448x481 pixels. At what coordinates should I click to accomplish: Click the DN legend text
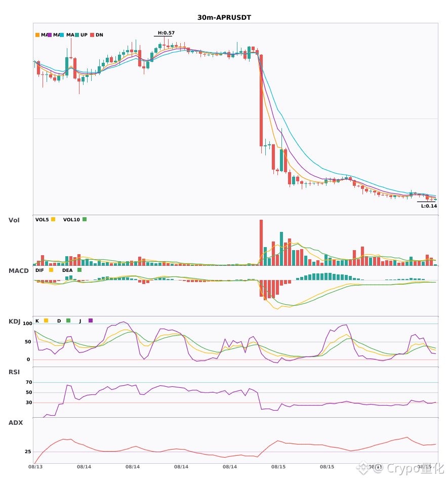pos(99,35)
